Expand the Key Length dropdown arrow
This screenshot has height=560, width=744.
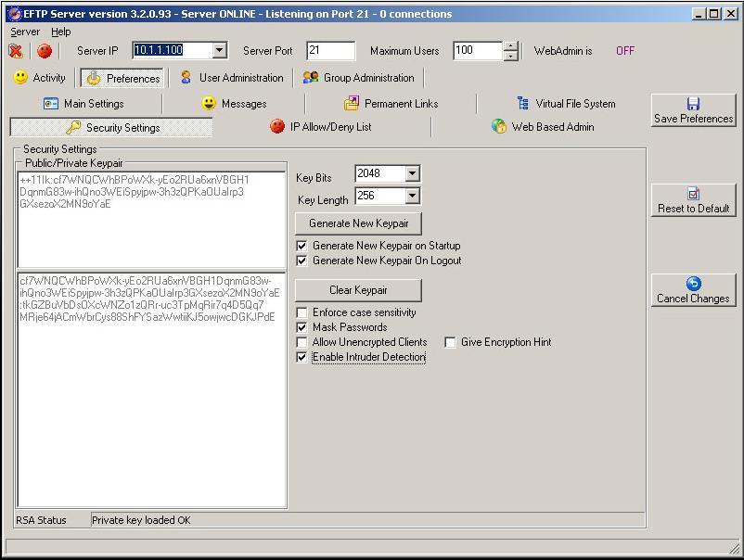point(412,196)
